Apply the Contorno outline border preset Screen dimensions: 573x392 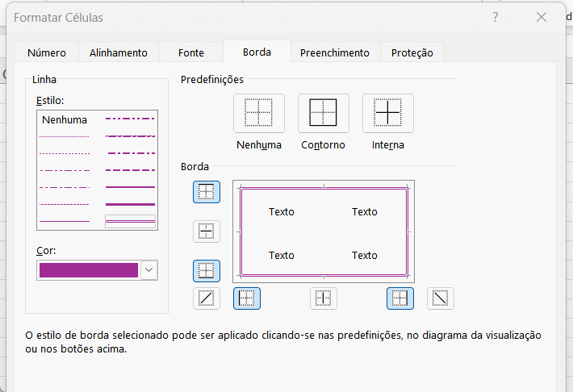point(323,113)
